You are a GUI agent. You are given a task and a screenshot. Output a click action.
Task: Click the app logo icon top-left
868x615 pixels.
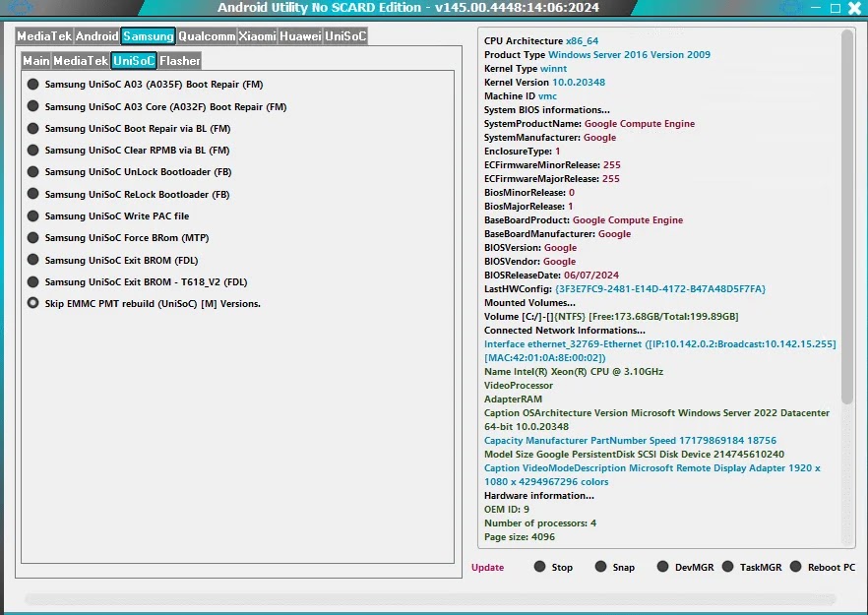[x=22, y=7]
